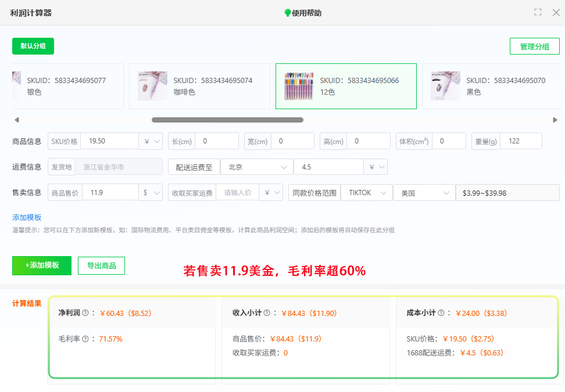Click the 导出商品 button
Screen dimensions: 565x392
pyautogui.click(x=101, y=265)
